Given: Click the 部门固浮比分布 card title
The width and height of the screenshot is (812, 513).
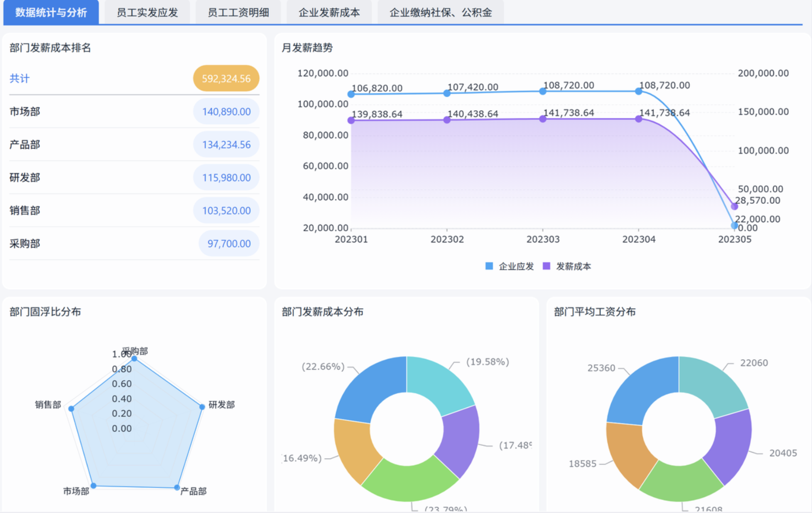Looking at the screenshot, I should [x=45, y=312].
